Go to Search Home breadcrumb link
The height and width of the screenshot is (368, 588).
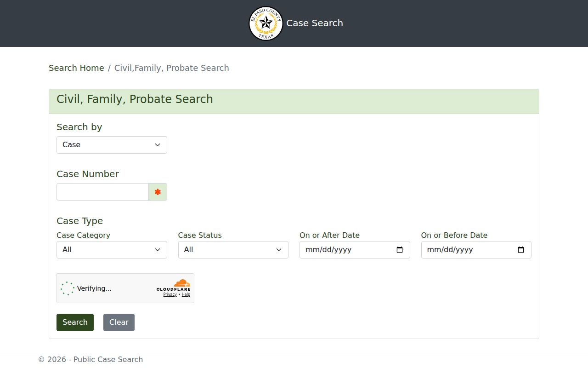(x=76, y=68)
